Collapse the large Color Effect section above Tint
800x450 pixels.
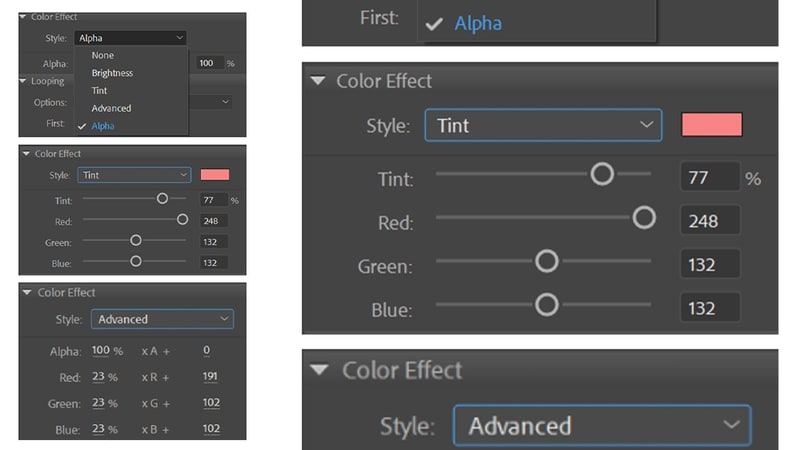click(319, 81)
